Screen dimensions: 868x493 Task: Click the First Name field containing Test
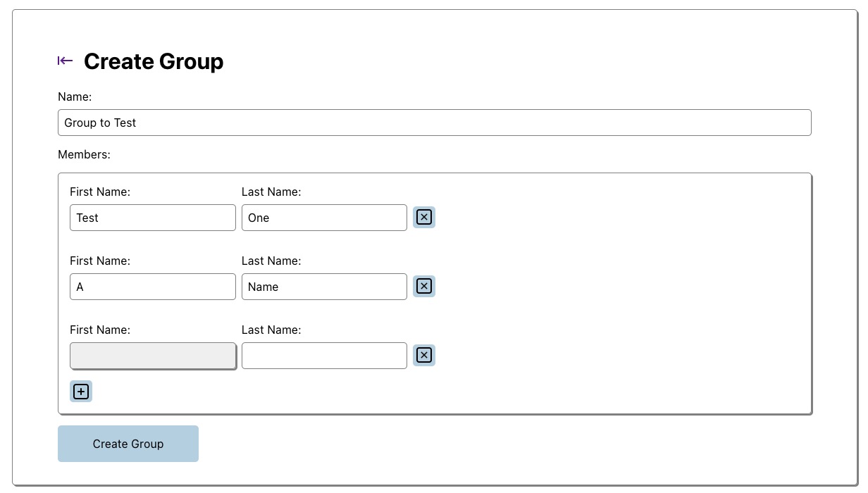(152, 218)
